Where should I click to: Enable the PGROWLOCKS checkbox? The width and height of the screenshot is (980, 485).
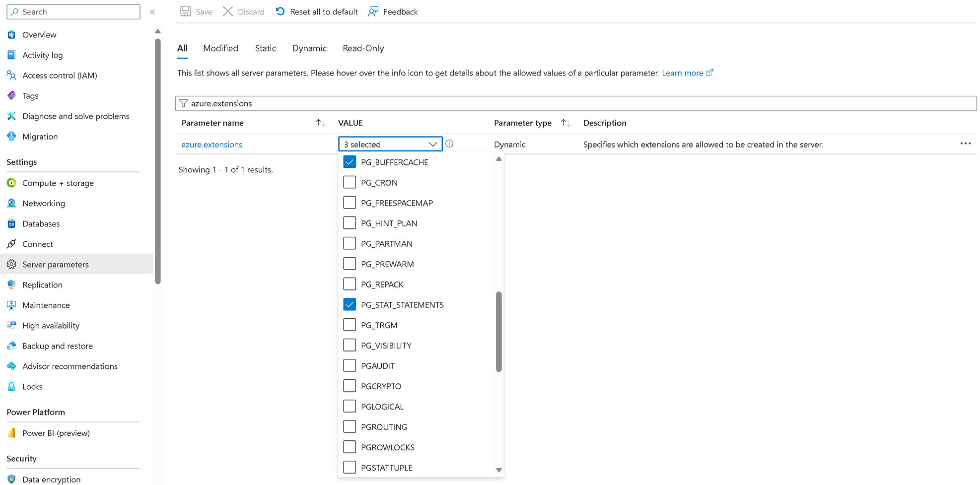click(350, 447)
